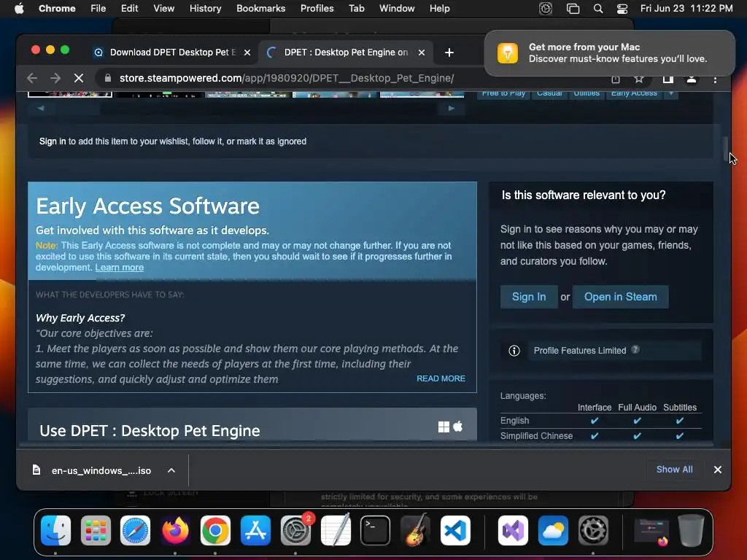This screenshot has width=747, height=560.
Task: Open the Window menu
Action: (x=397, y=8)
